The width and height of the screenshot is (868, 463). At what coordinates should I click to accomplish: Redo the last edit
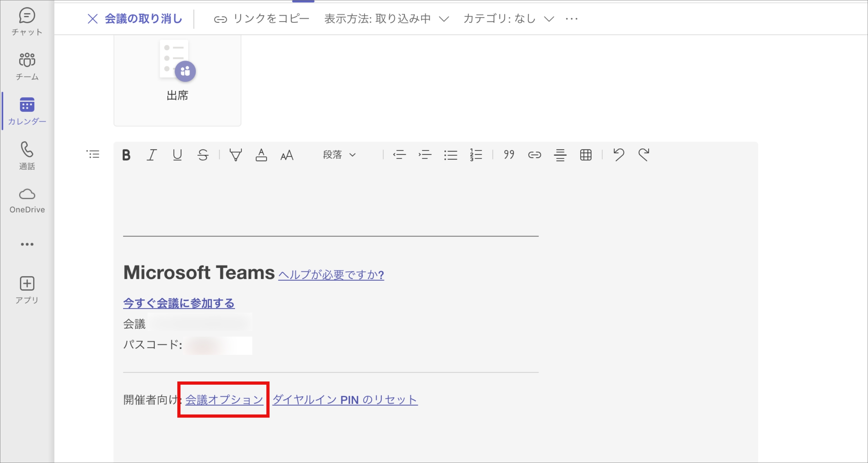[x=644, y=155]
